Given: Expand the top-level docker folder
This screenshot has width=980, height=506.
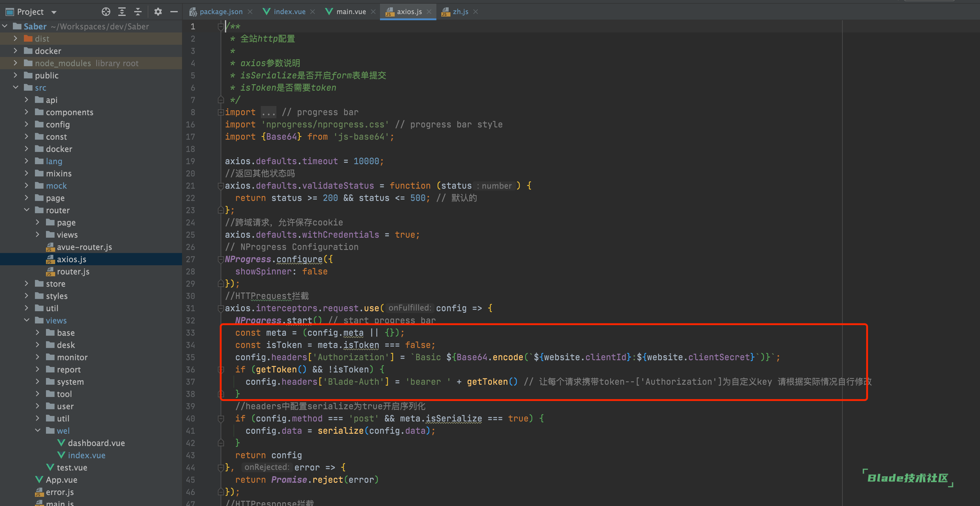Looking at the screenshot, I should [16, 51].
